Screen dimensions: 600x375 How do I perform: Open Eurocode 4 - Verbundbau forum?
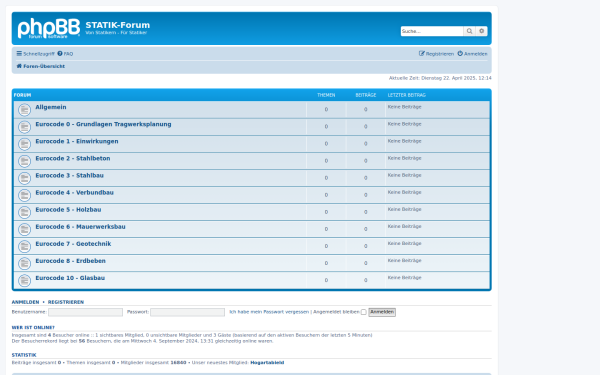75,192
